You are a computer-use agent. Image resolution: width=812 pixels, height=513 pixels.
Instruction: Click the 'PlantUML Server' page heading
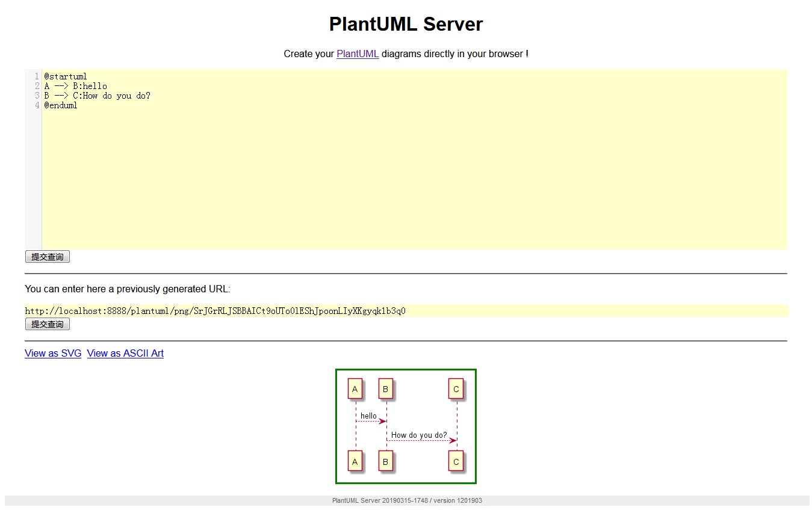(406, 24)
